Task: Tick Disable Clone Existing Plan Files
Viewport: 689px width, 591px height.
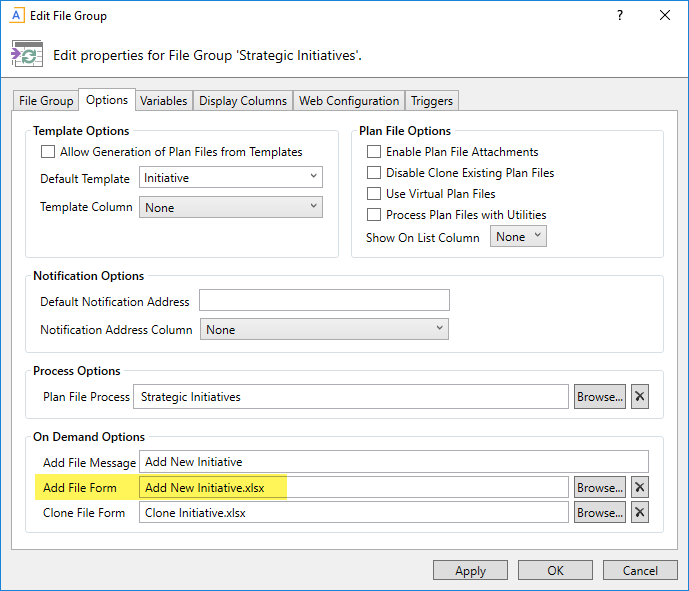Action: click(374, 173)
